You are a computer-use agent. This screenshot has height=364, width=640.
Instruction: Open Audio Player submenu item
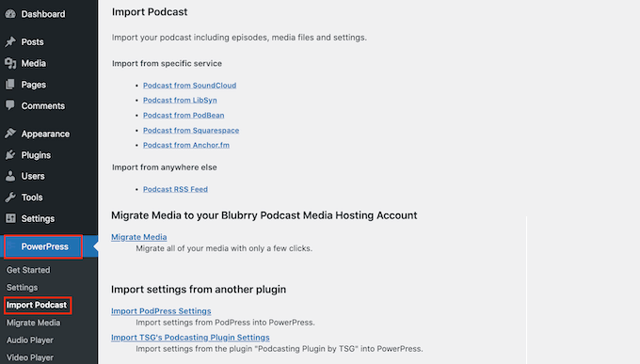(30, 340)
